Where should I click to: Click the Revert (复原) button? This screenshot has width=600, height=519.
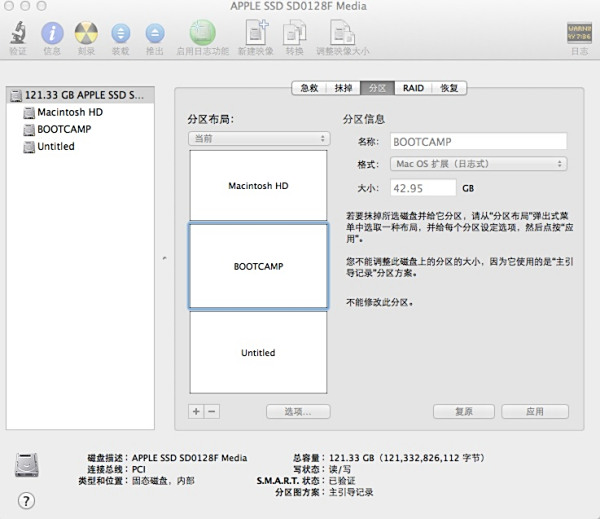point(464,411)
